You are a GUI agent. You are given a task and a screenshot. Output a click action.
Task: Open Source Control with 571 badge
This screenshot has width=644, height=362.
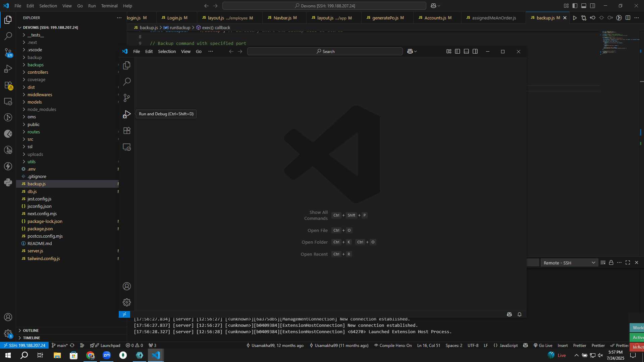[x=8, y=52]
